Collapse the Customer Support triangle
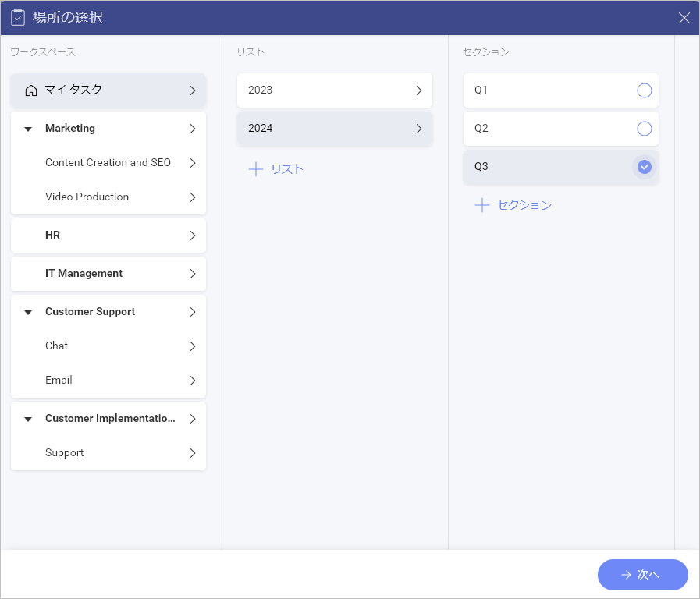 (28, 312)
